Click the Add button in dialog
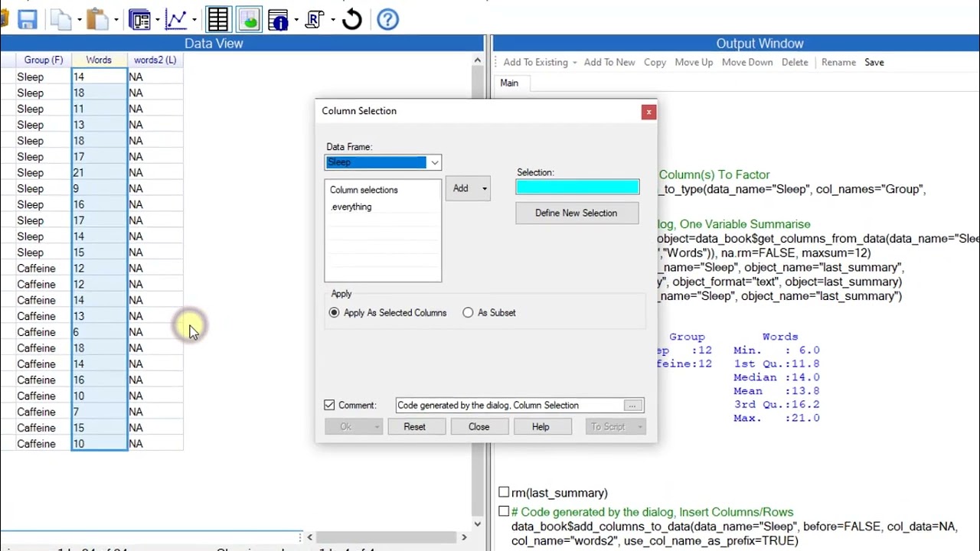Screen dimensions: 980x551 [x=461, y=188]
